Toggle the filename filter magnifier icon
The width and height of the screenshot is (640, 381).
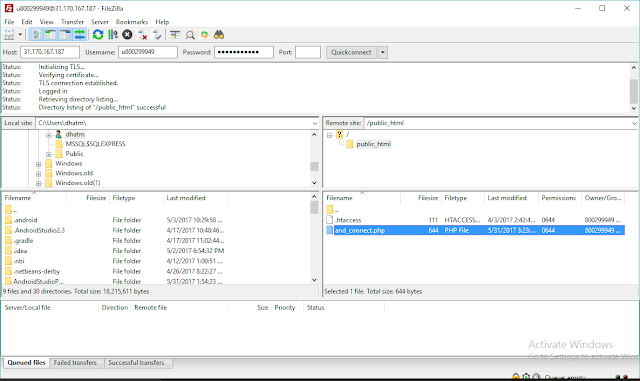point(190,35)
